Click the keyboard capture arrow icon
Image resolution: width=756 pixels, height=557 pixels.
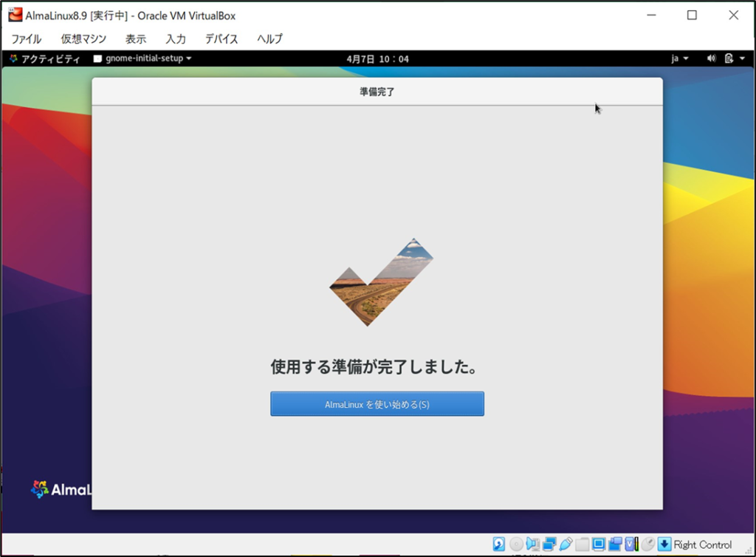point(664,544)
